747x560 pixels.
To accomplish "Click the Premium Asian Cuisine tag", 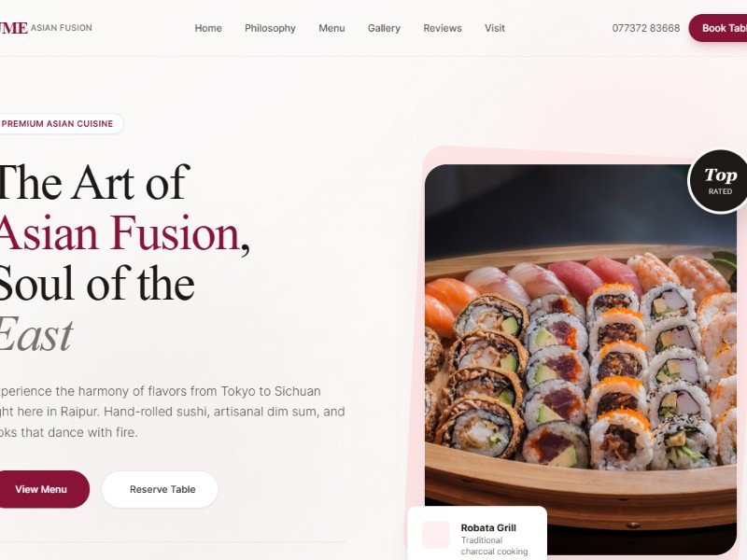I will (59, 124).
